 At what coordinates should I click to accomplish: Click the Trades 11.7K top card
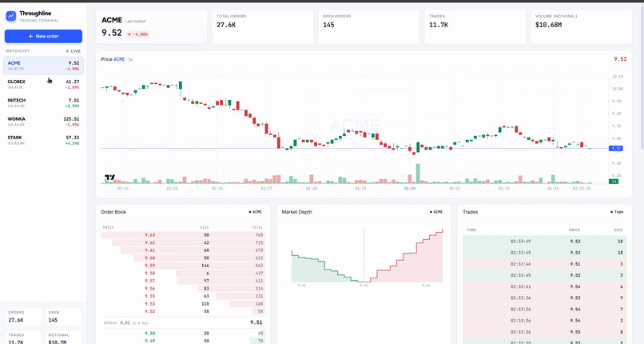point(475,26)
